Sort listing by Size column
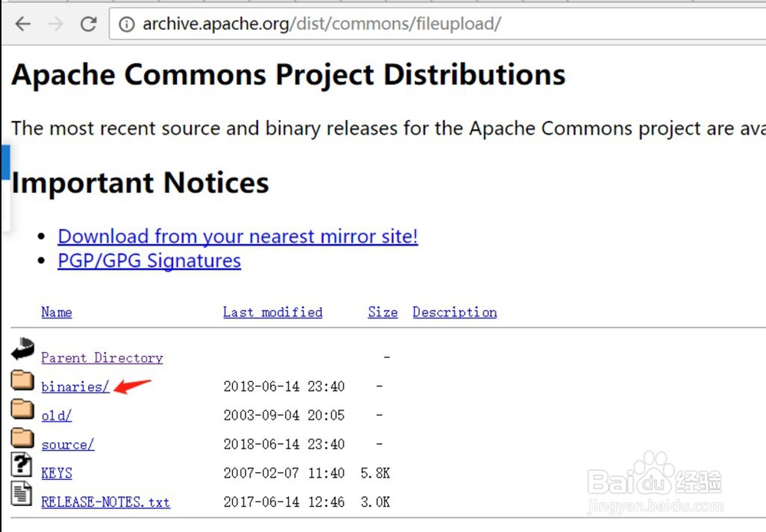Screen dimensions: 766x532 pos(382,312)
